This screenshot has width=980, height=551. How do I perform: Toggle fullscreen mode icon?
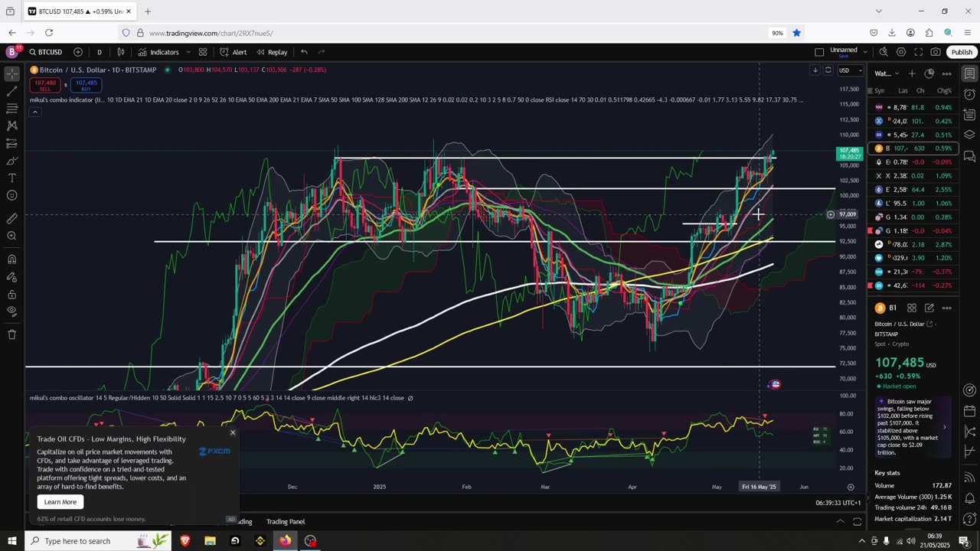(x=918, y=52)
